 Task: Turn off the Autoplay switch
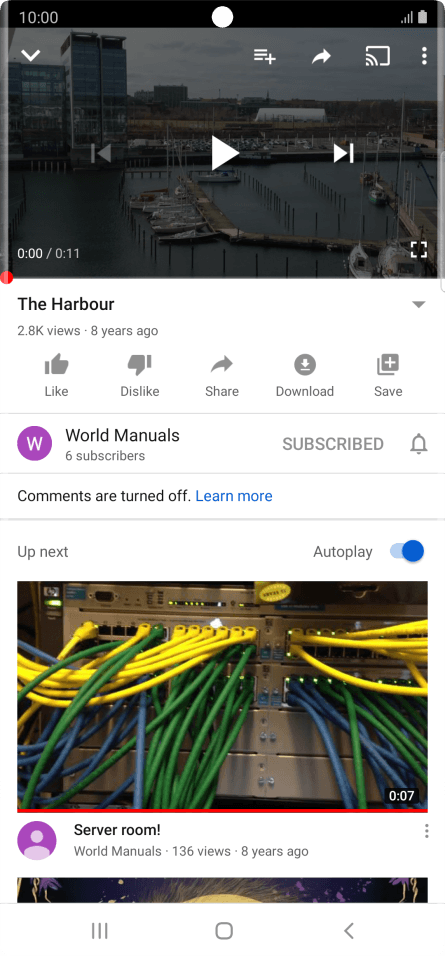(407, 551)
